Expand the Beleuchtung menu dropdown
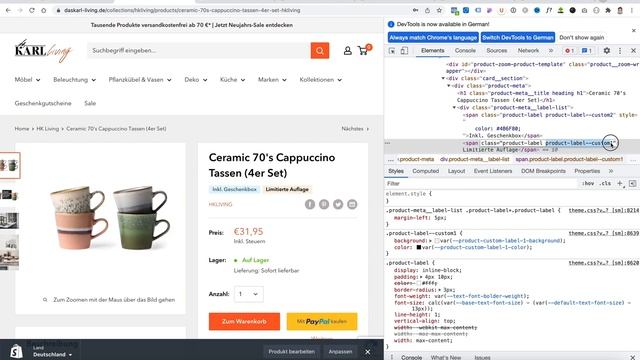Screen dimensions: 640x360 pyautogui.click(x=74, y=80)
